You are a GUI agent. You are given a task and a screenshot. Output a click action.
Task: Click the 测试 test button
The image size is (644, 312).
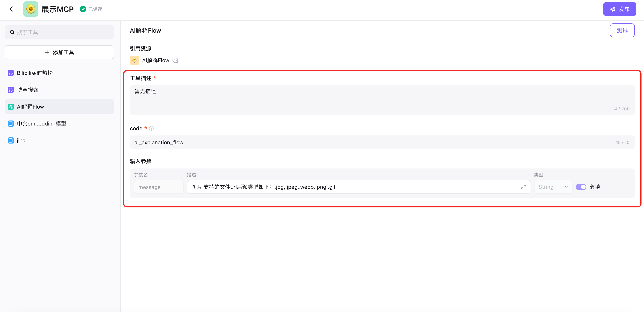point(622,31)
